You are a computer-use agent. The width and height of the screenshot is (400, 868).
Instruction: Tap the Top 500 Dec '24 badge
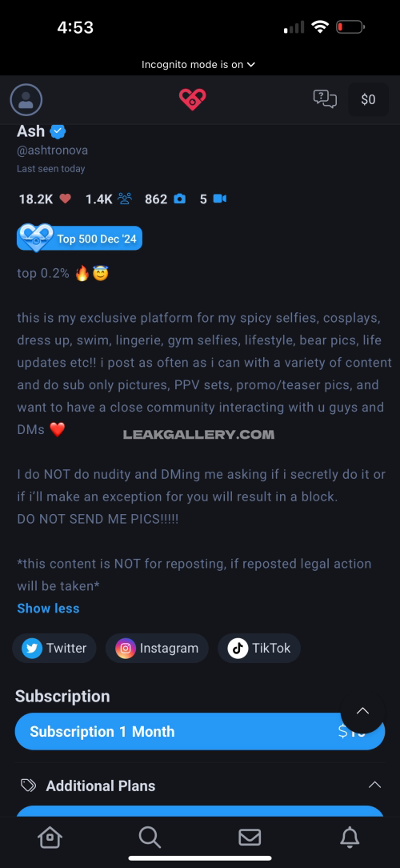pyautogui.click(x=80, y=239)
